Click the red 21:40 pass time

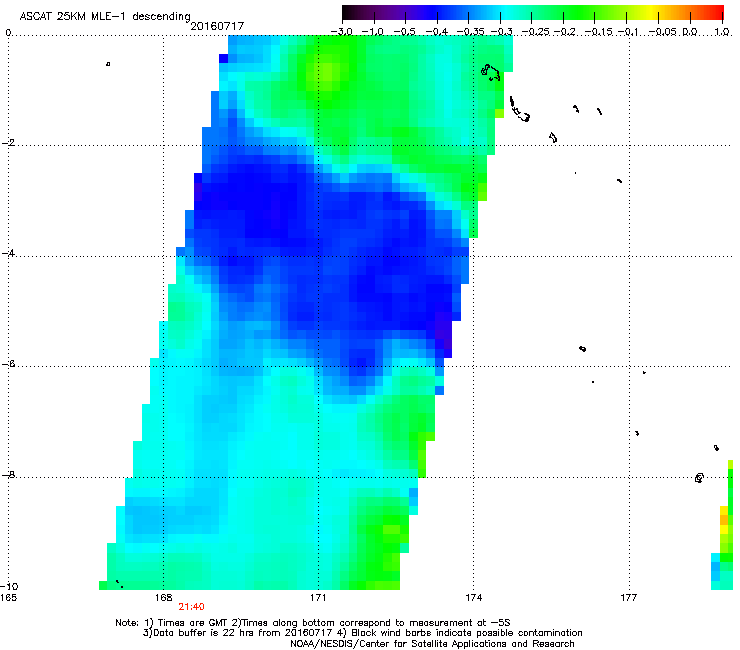coord(191,607)
